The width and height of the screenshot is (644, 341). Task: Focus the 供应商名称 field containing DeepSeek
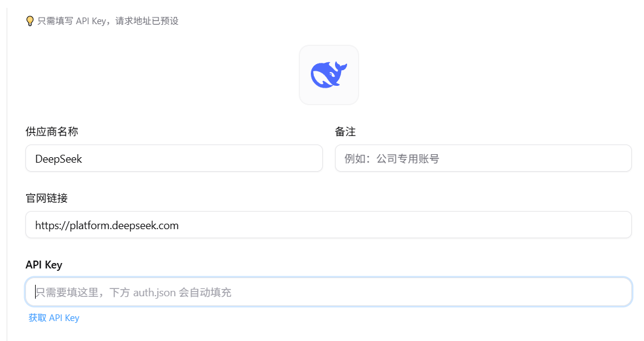(174, 158)
